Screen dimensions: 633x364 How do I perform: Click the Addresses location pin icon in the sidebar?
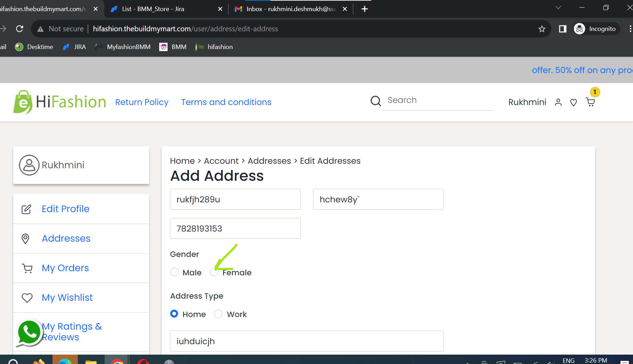(25, 239)
